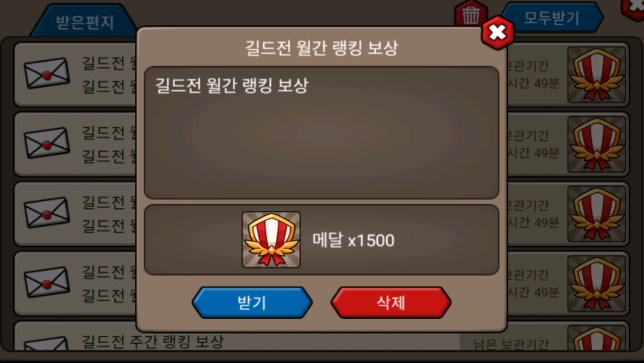Click the message body text in dialog
This screenshot has width=644, height=363.
(231, 85)
